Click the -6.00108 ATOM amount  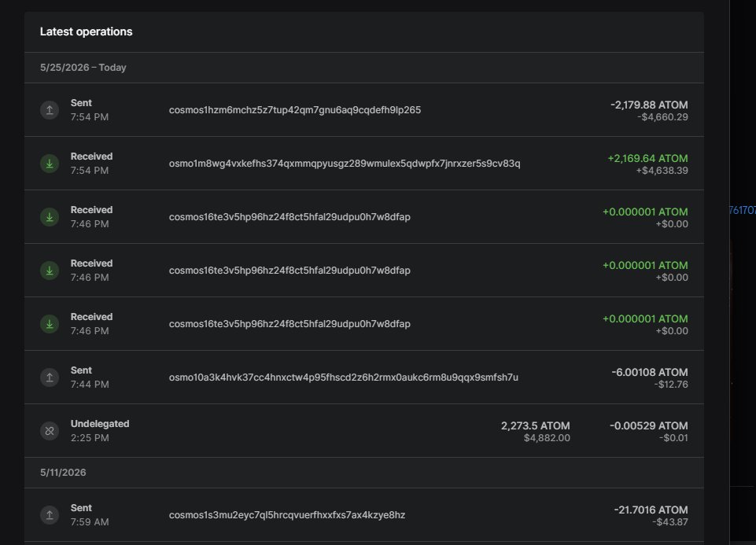(x=650, y=372)
